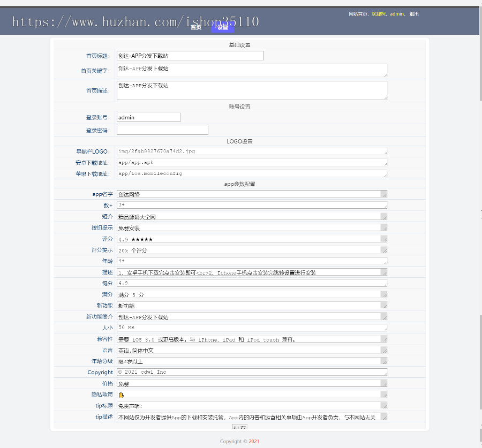Edit the 新功能 field
482x448 pixels.
252,306
